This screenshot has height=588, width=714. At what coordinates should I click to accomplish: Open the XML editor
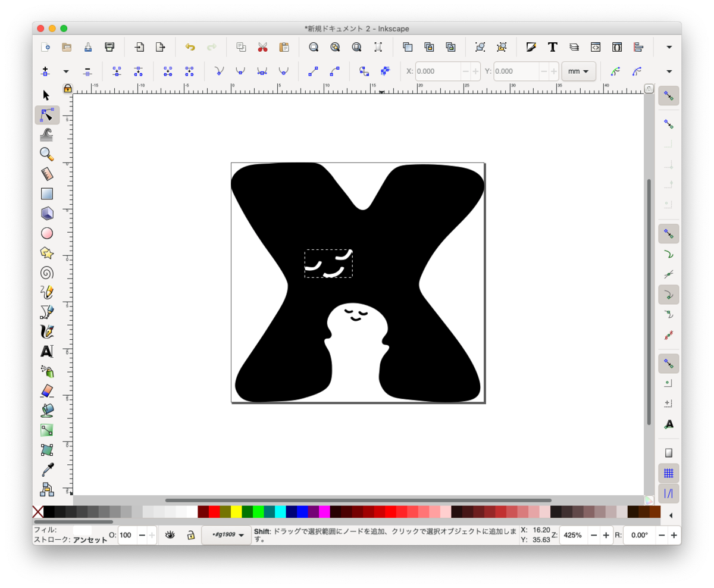(596, 47)
